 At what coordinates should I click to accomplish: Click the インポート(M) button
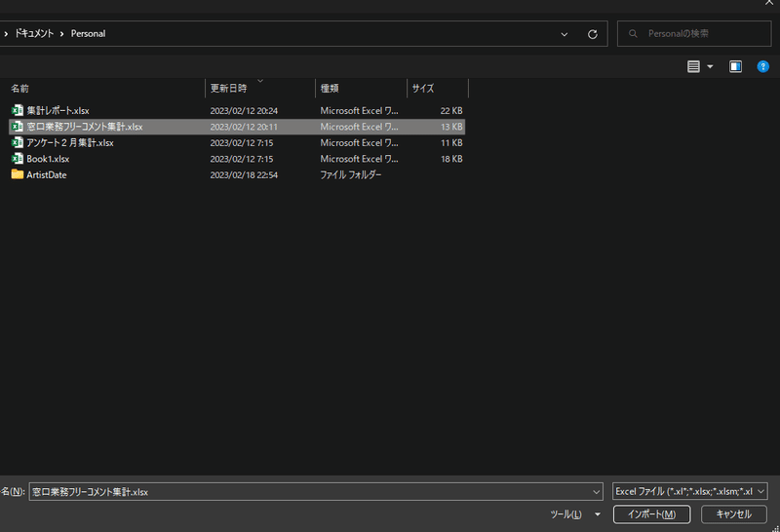pos(651,514)
